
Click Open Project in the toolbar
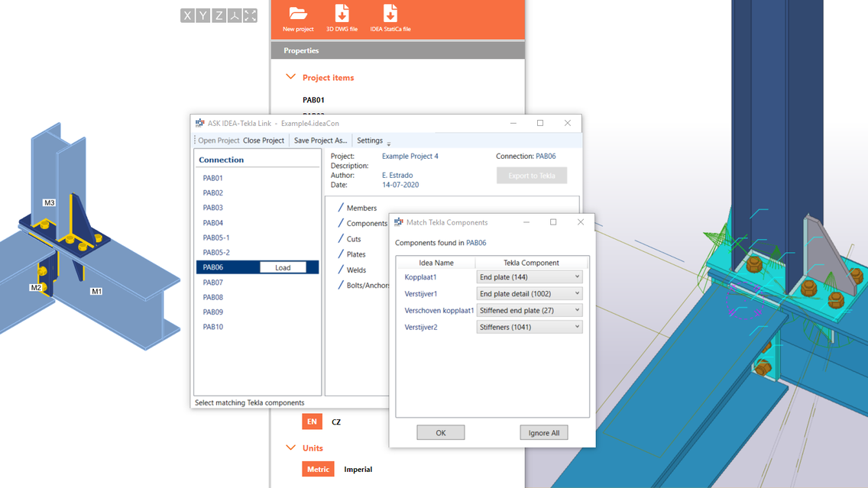(x=219, y=141)
